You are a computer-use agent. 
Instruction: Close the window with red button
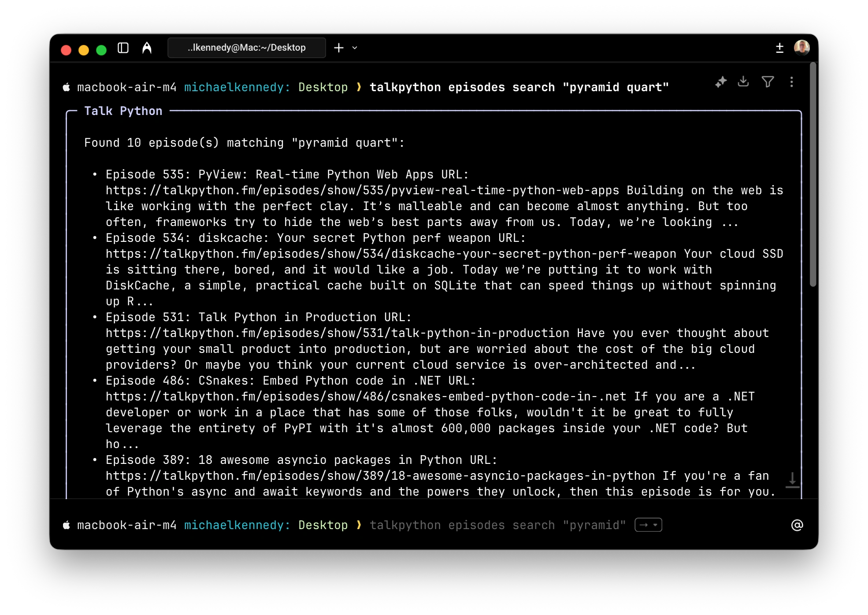tap(66, 50)
